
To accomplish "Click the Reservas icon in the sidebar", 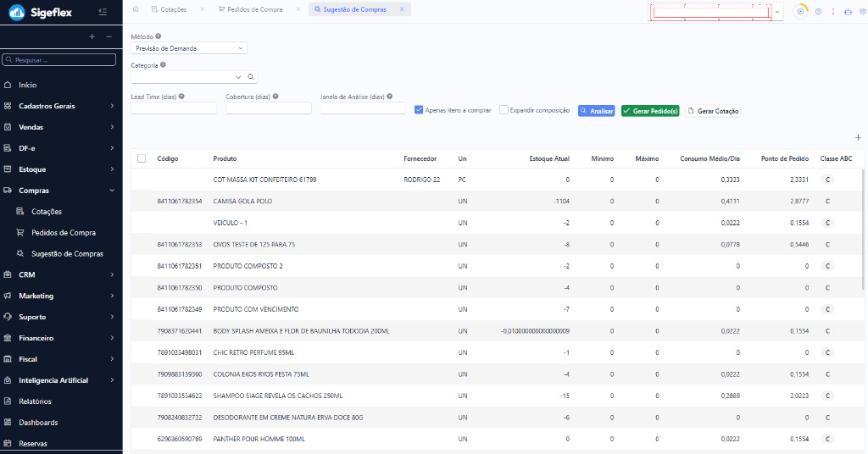I will [x=8, y=443].
